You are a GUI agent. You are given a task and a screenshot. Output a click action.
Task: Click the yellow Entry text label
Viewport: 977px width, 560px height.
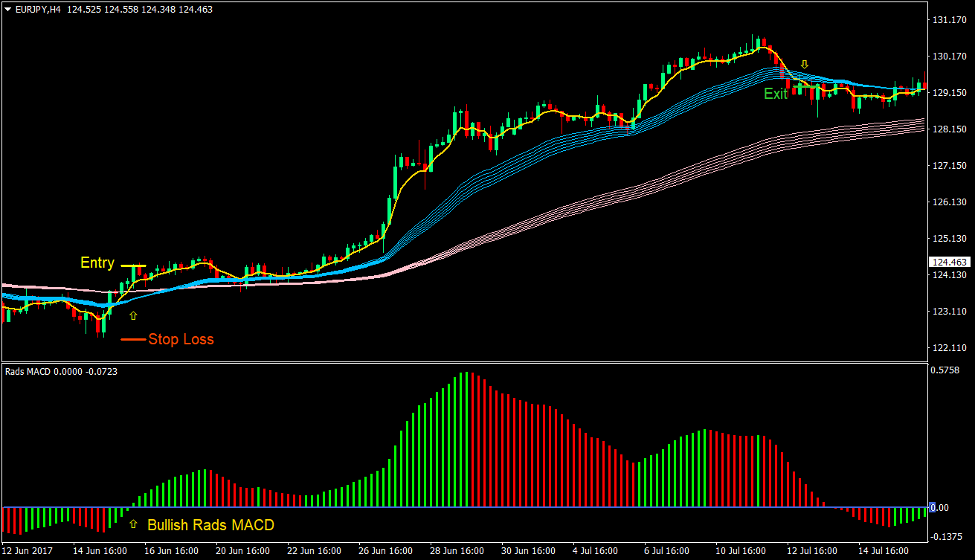[x=97, y=263]
